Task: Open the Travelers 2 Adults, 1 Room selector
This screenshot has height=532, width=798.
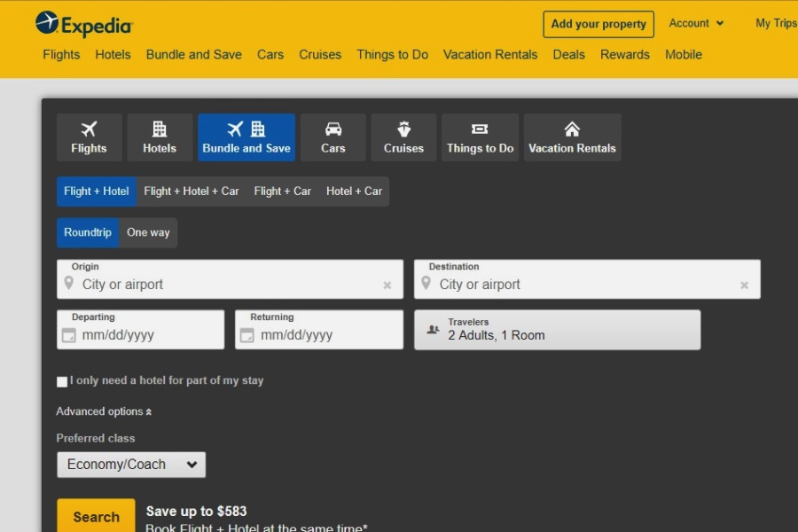Action: point(558,330)
